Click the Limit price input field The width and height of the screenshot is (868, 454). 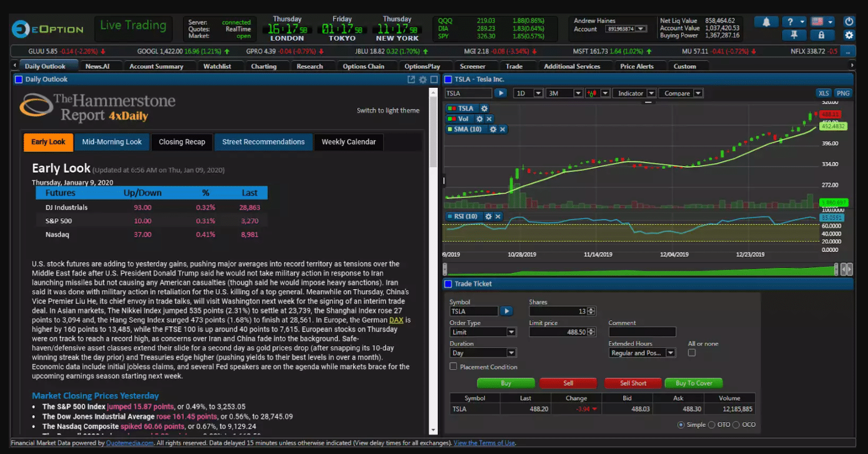tap(558, 332)
